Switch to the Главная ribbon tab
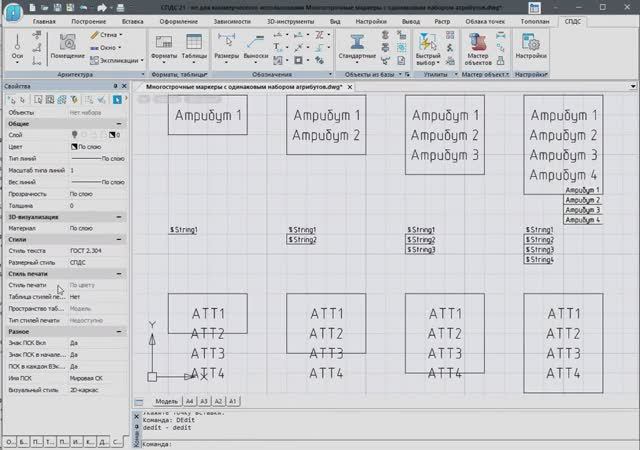The width and height of the screenshot is (640, 450). click(x=44, y=22)
